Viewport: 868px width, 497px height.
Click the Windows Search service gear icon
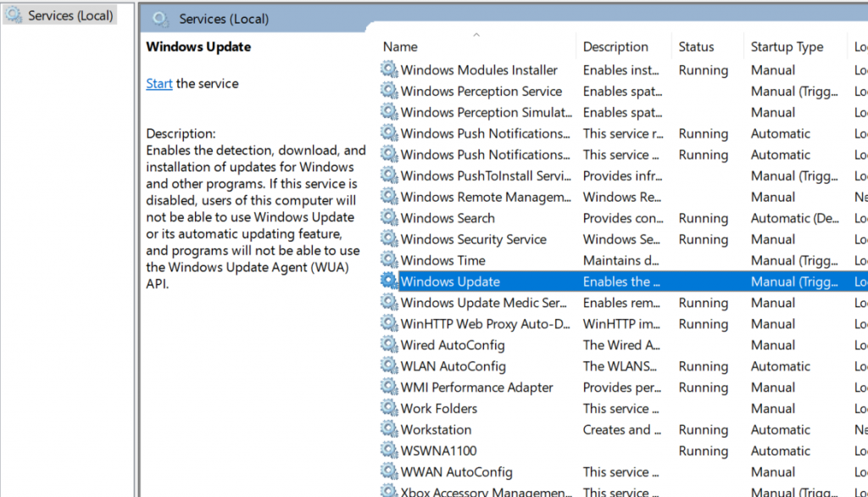[389, 218]
